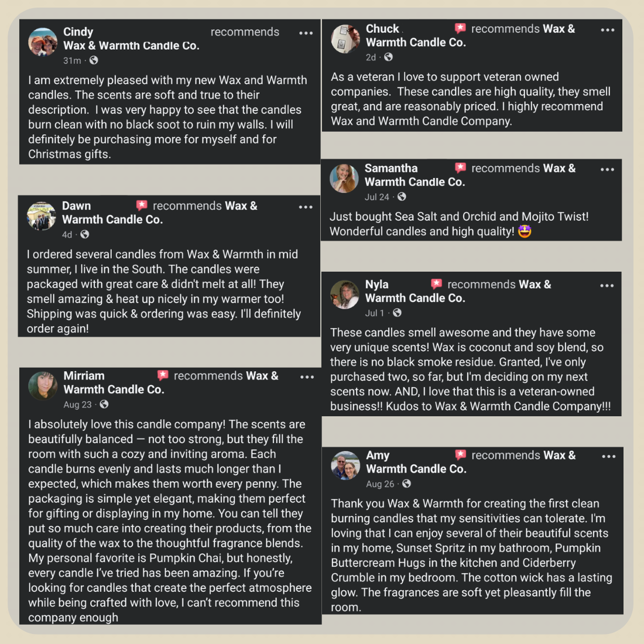Image resolution: width=644 pixels, height=644 pixels.
Task: Open the options menu on Mirriam's review
Action: [307, 377]
